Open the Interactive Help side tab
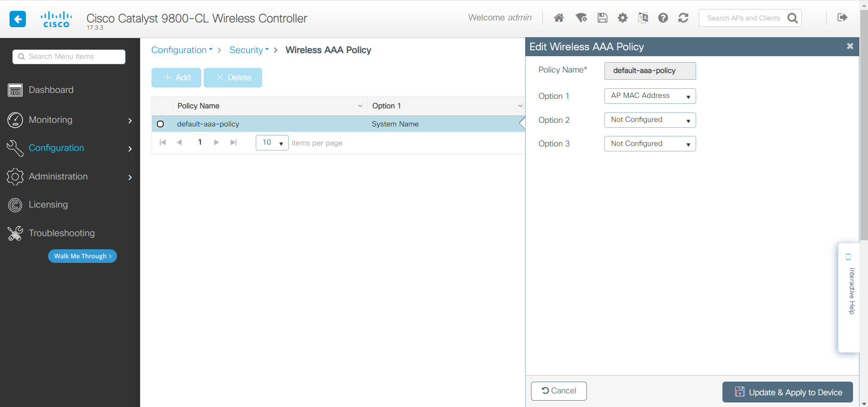 848,298
